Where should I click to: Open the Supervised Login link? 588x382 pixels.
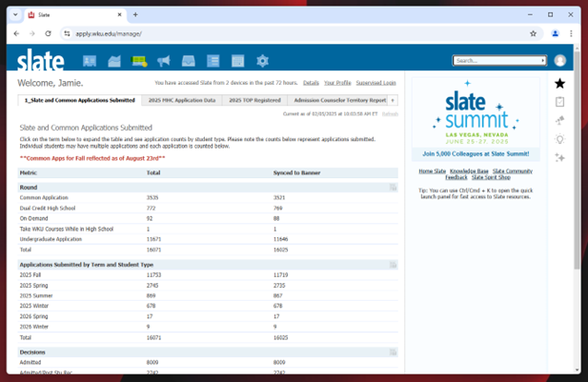(x=375, y=83)
